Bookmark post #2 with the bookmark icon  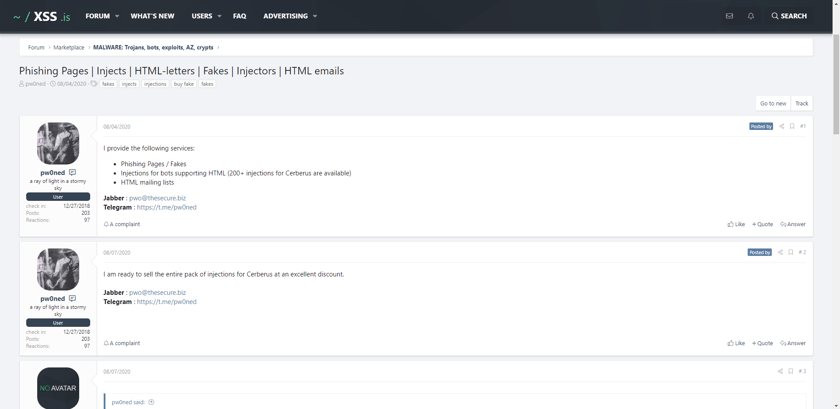[791, 252]
